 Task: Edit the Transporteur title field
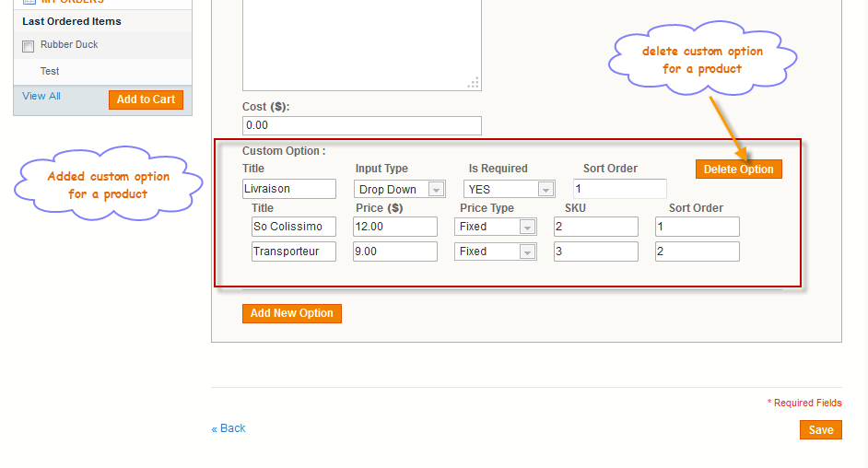click(293, 252)
